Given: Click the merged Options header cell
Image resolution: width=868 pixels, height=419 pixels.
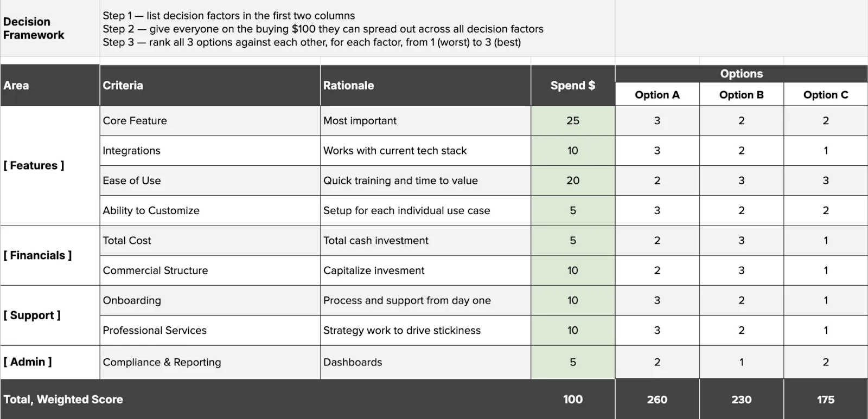Looking at the screenshot, I should [741, 74].
